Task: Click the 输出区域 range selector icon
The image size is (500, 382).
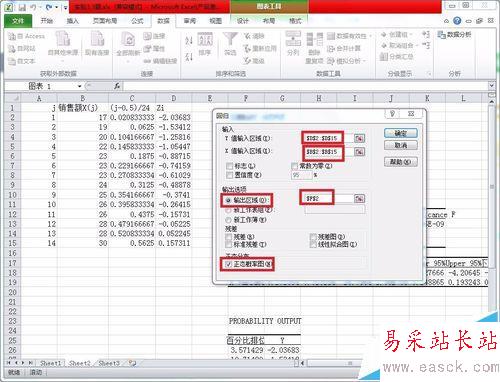Action: [359, 199]
